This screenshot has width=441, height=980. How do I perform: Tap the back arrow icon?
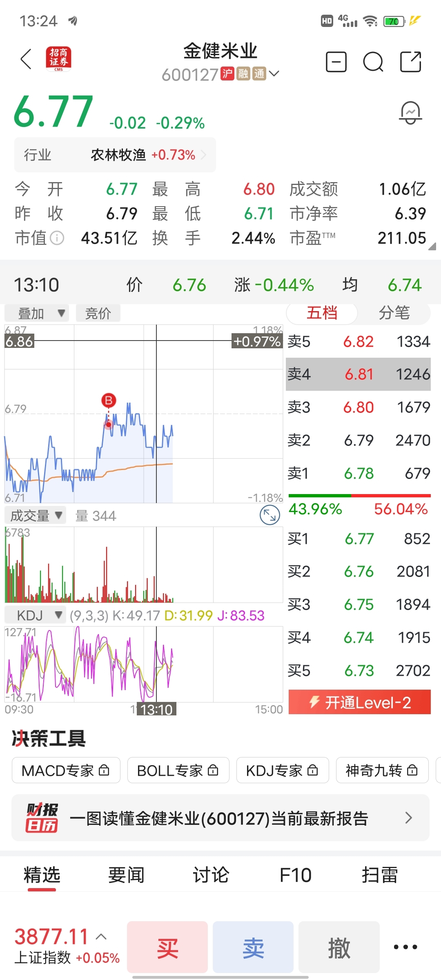click(26, 59)
